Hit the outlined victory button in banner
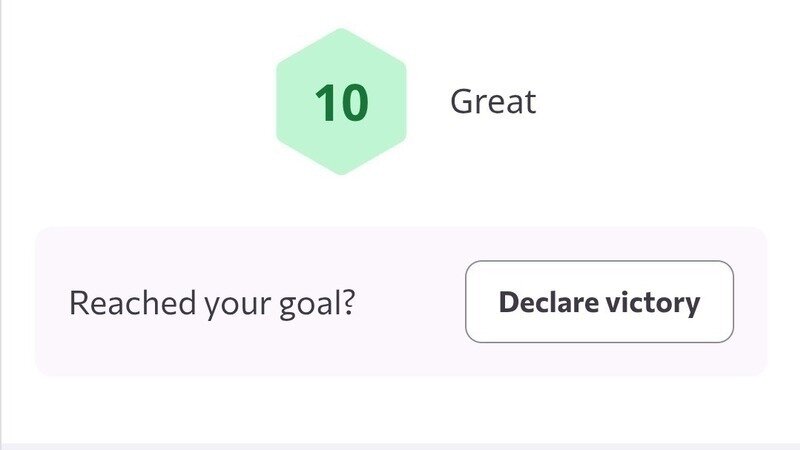The image size is (800, 450). [x=599, y=302]
